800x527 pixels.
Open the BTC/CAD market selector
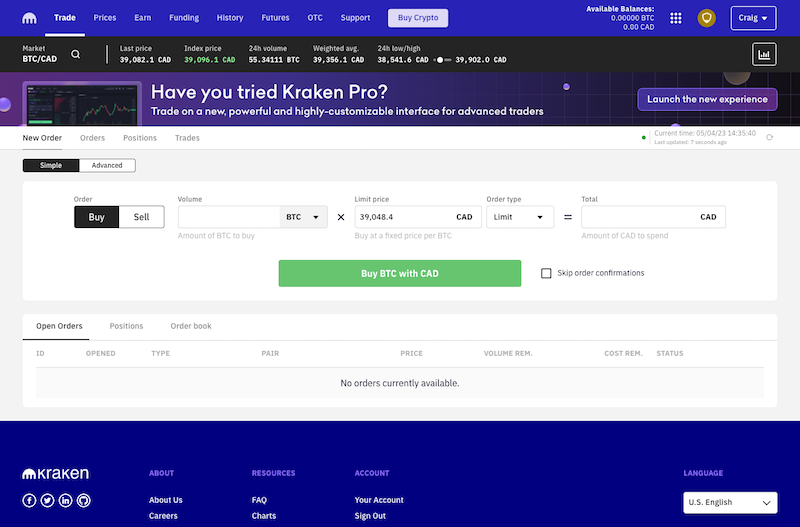40,54
